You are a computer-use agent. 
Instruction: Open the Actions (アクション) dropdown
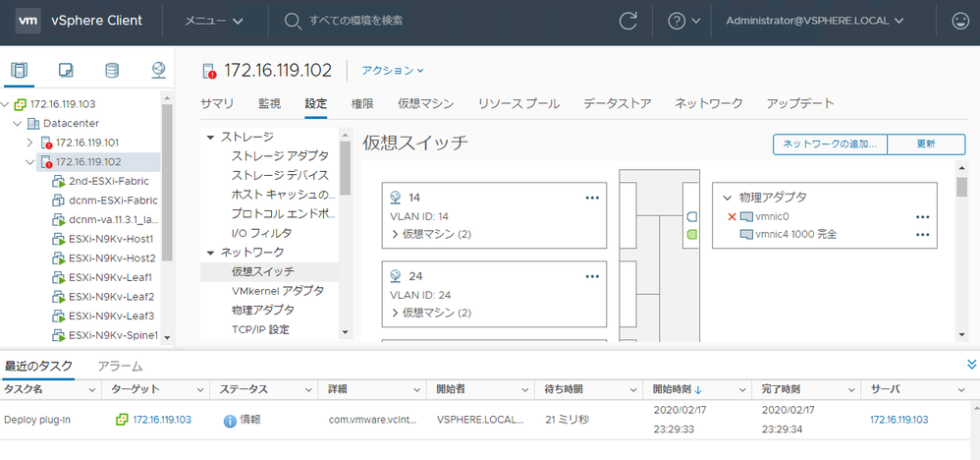click(393, 70)
